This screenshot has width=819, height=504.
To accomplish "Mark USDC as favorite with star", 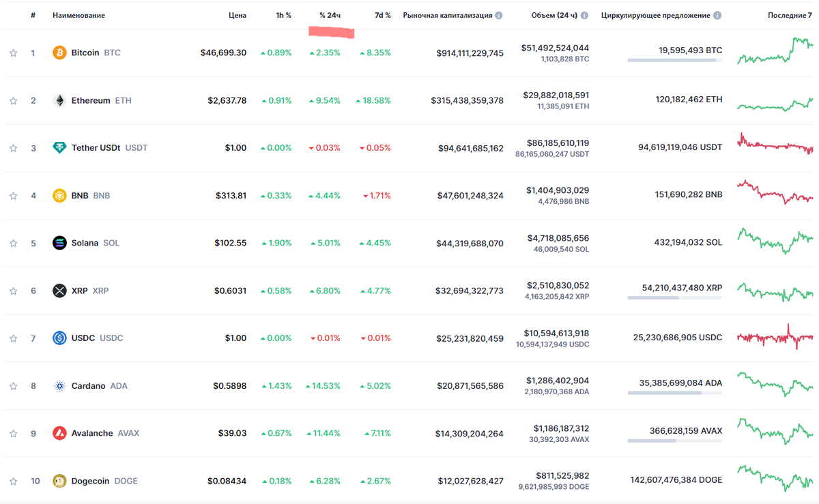I will (13, 338).
